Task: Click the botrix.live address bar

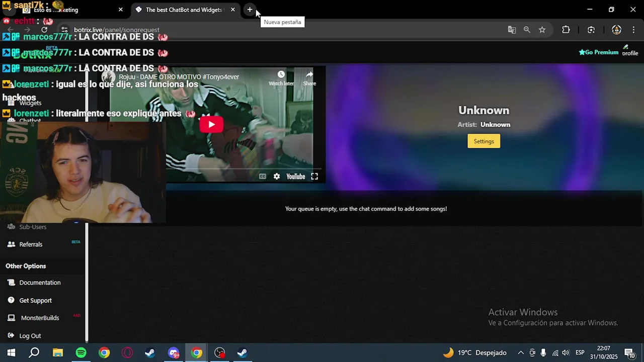Action: (282, 30)
